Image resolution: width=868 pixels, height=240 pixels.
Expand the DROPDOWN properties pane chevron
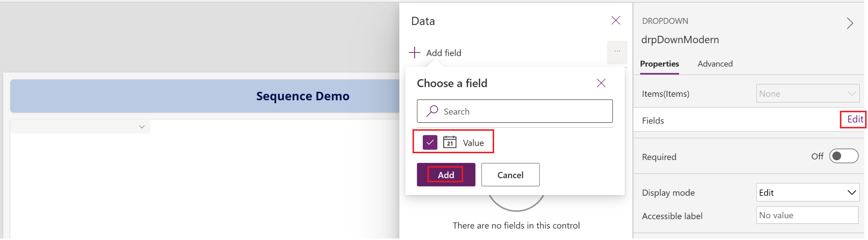[x=850, y=24]
